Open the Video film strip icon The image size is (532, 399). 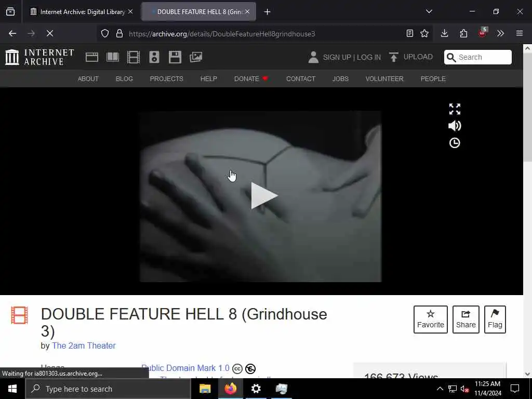pos(134,57)
